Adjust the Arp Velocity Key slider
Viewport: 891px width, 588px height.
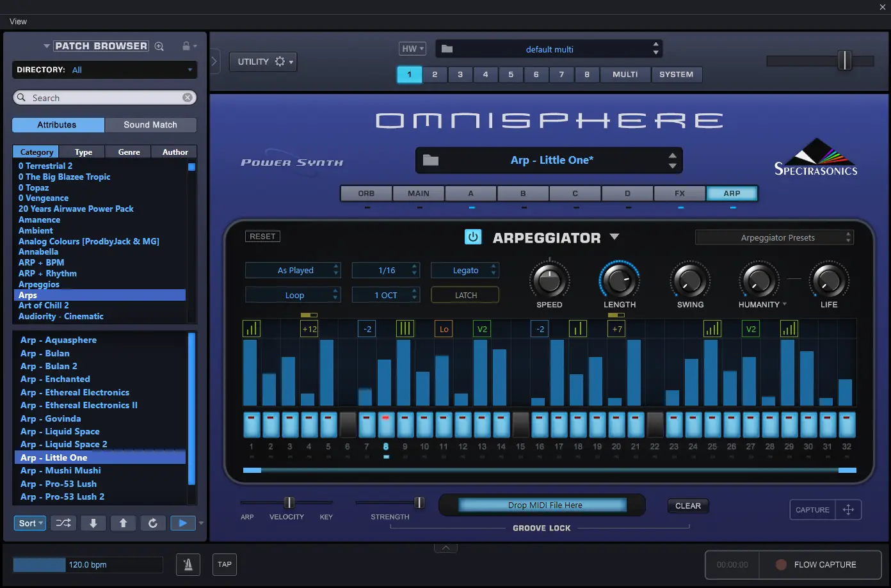[x=289, y=503]
